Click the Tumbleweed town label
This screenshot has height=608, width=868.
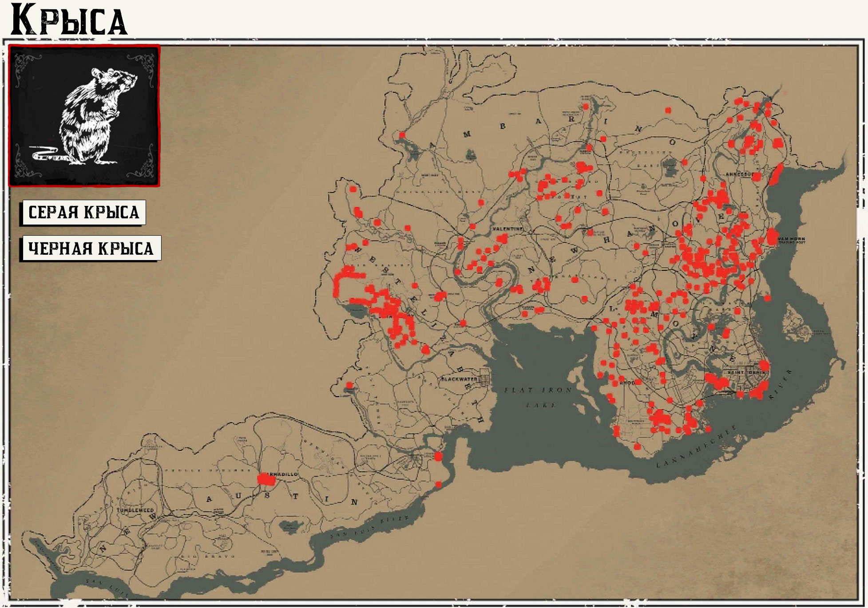pos(135,510)
